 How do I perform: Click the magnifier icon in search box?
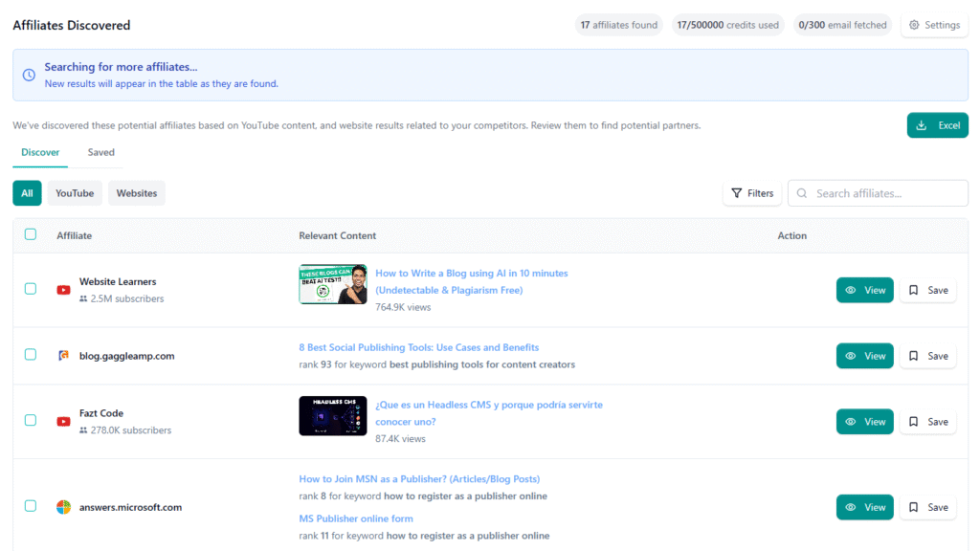801,193
